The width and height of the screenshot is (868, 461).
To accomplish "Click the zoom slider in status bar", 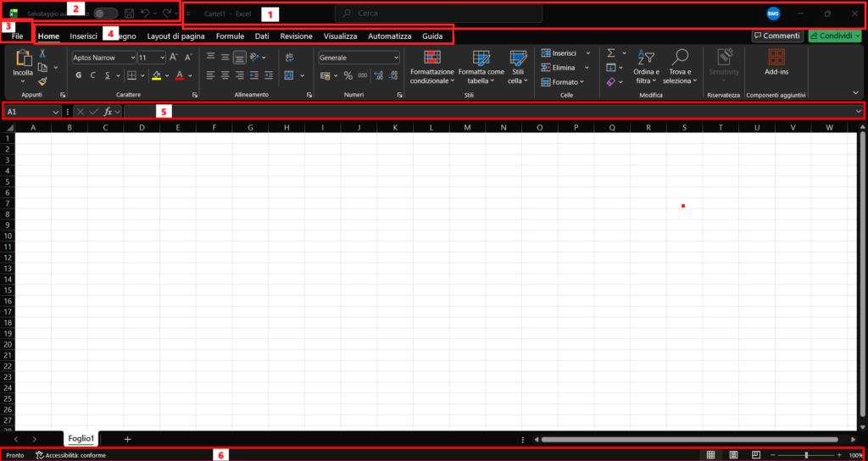I will 805,455.
